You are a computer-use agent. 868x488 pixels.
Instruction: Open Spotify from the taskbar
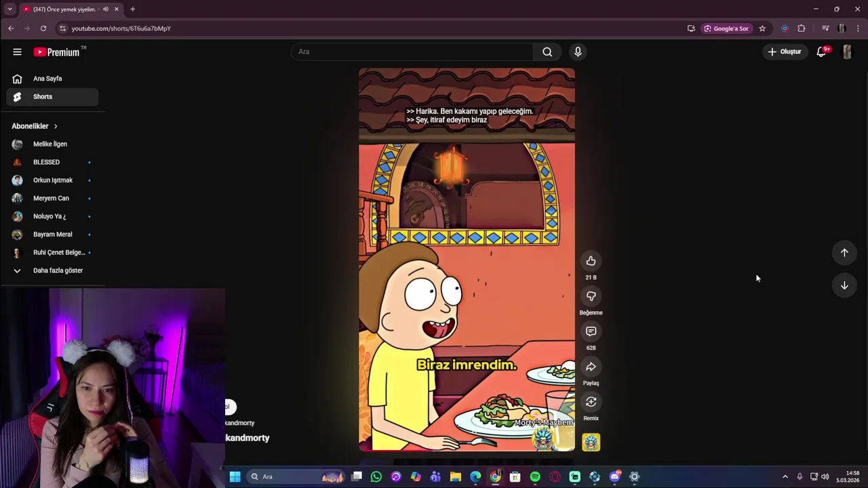[x=535, y=476]
